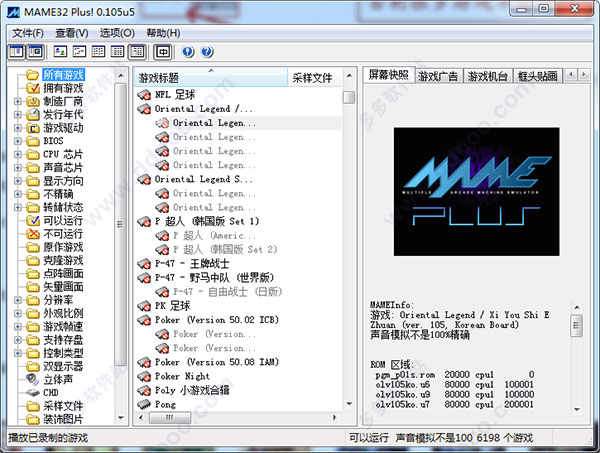This screenshot has width=600, height=453.
Task: Select the Pong game icon
Action: [x=144, y=404]
